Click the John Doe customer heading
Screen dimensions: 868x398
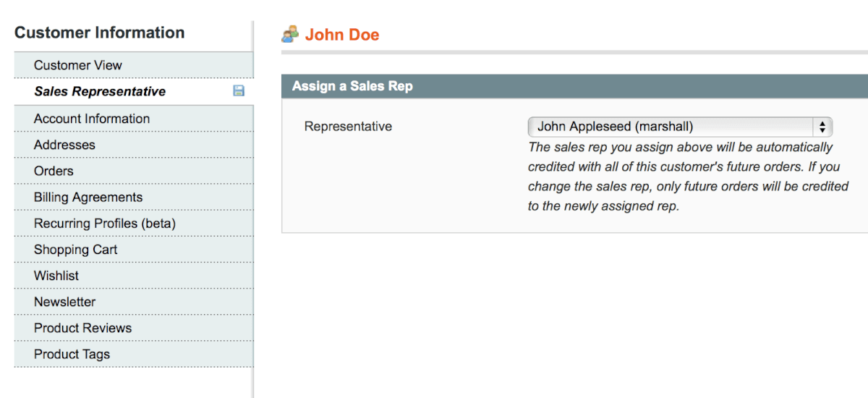point(342,35)
